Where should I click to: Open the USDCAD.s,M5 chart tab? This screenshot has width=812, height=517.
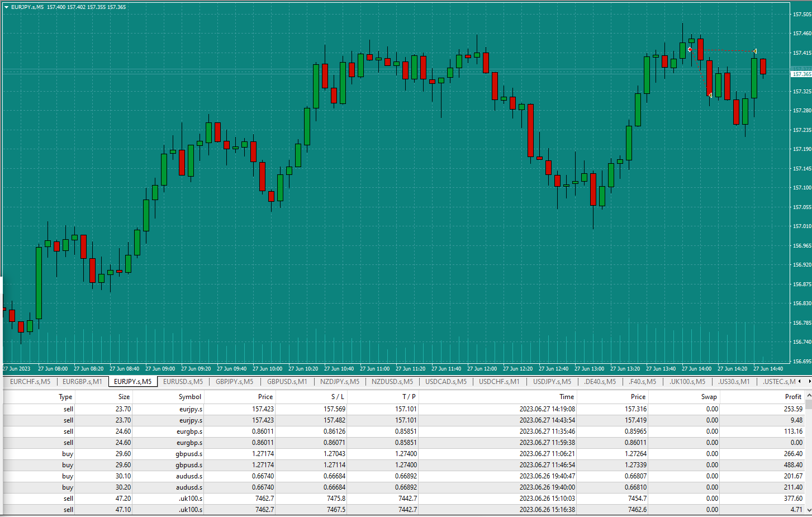click(445, 382)
